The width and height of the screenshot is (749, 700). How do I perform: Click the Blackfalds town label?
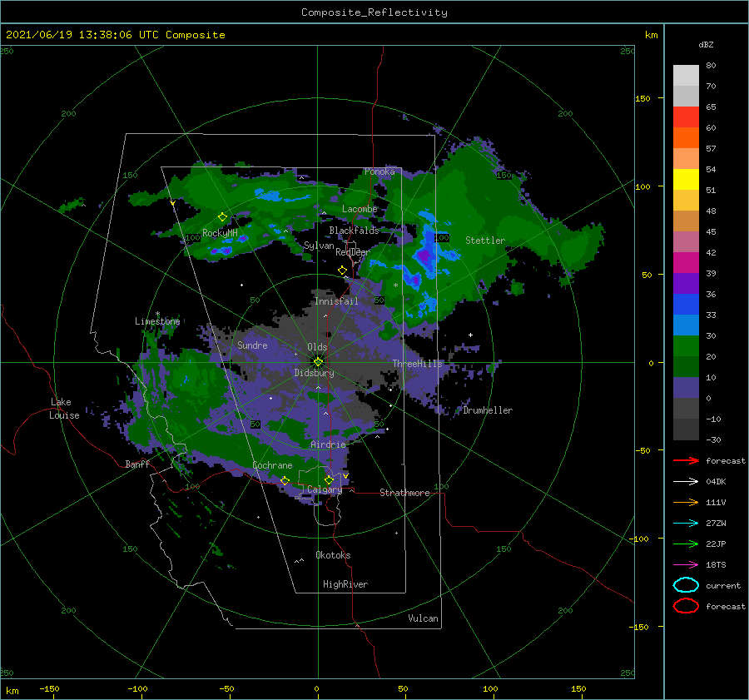tap(354, 231)
